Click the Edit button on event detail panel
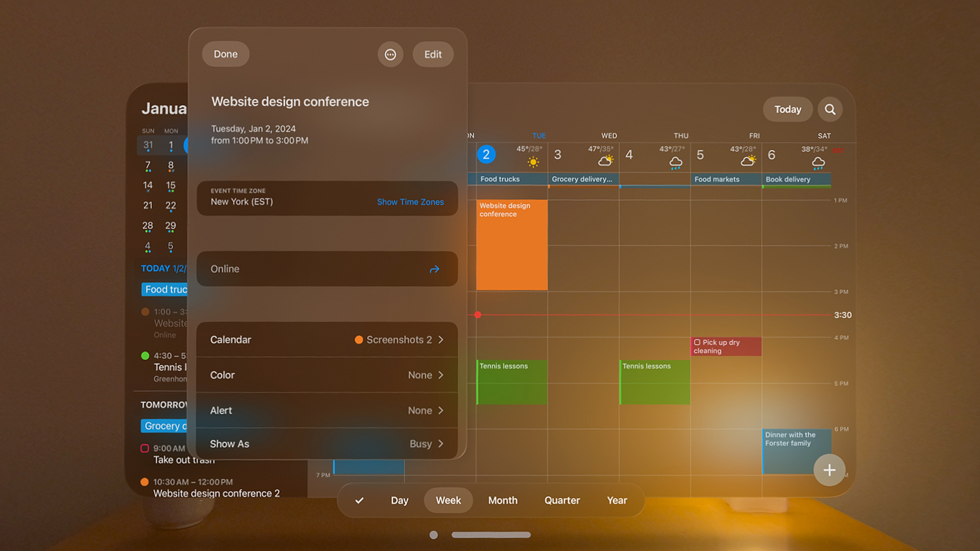This screenshot has height=551, width=980. click(432, 54)
